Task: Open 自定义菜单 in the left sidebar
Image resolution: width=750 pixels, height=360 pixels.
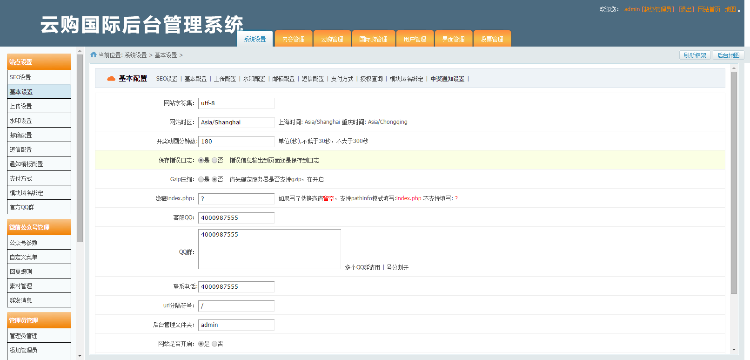Action: [x=39, y=257]
